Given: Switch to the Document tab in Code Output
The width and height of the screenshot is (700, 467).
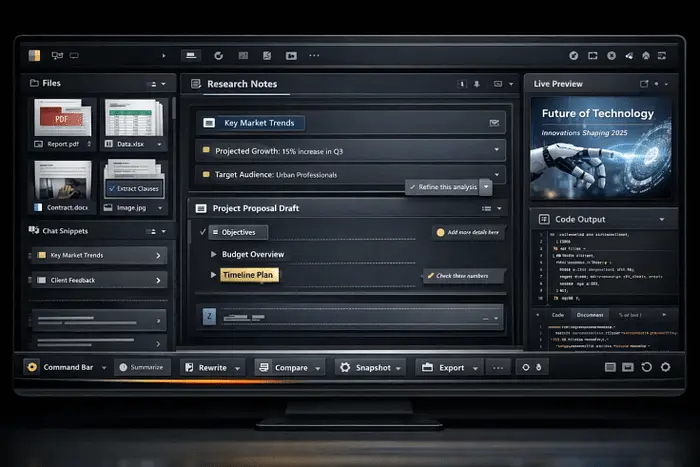Looking at the screenshot, I should click(589, 315).
